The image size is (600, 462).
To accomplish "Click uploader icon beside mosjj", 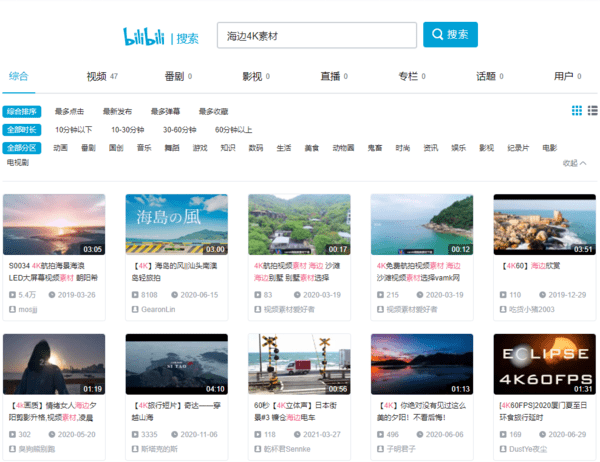I will click(13, 310).
